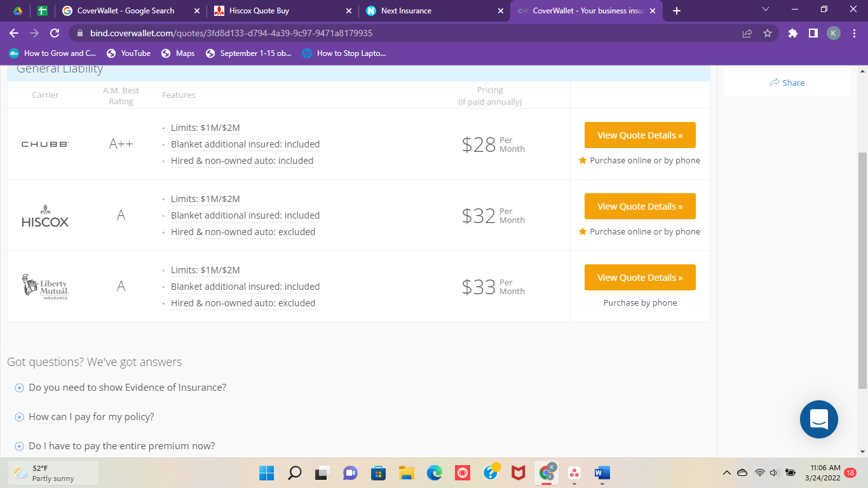The image size is (868, 488).
Task: Reload the CoverWallet quotes page
Action: [55, 33]
